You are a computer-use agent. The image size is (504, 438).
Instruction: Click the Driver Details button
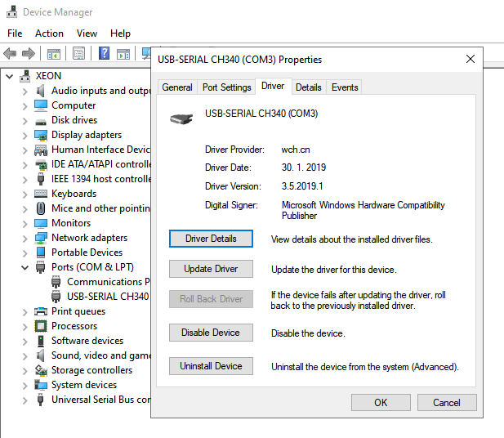[x=211, y=239]
